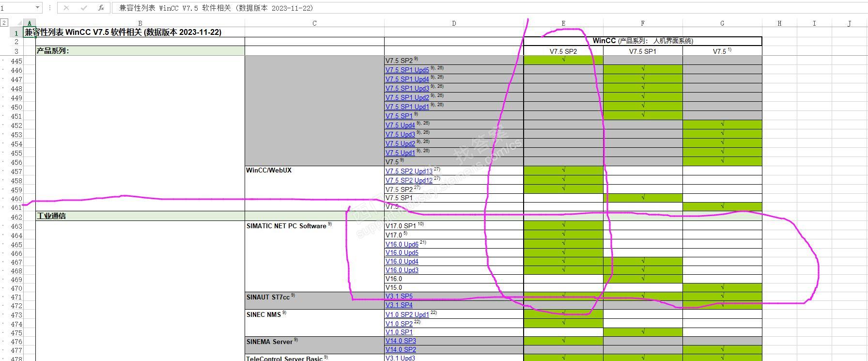
Task: Open the V7.5 SP1 Upd3 link
Action: tap(407, 88)
